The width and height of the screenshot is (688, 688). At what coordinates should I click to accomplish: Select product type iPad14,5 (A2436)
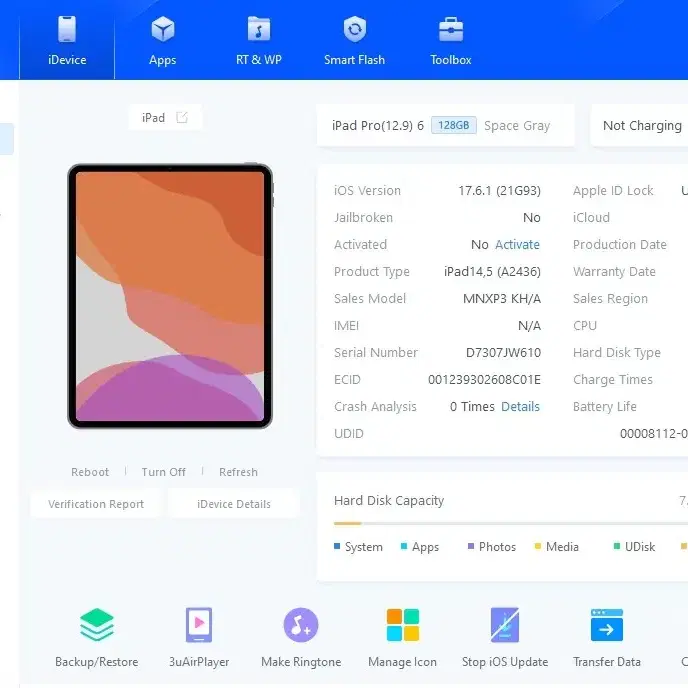click(x=492, y=272)
